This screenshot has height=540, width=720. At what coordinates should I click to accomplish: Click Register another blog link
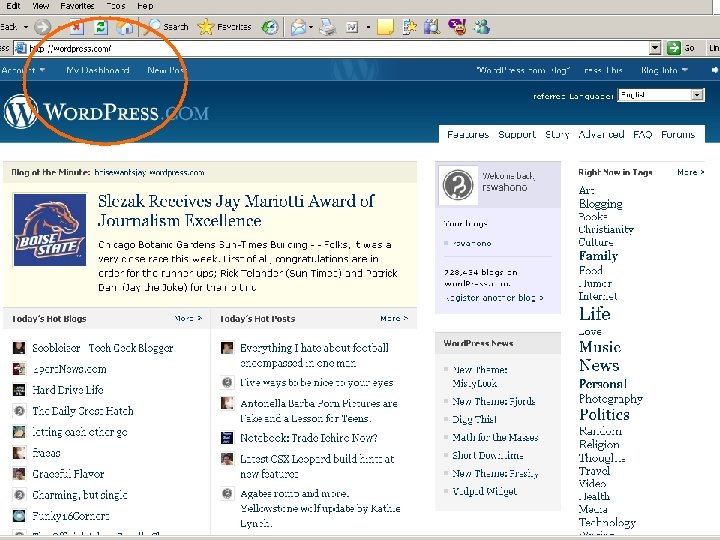(x=495, y=298)
